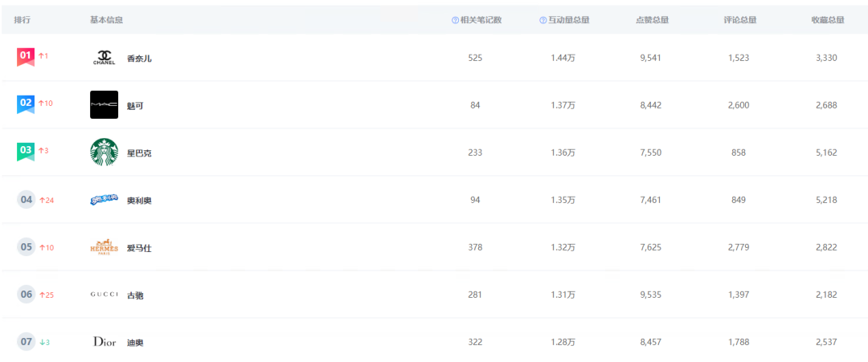Select the comments value 1,788
The height and width of the screenshot is (362, 868).
739,343
